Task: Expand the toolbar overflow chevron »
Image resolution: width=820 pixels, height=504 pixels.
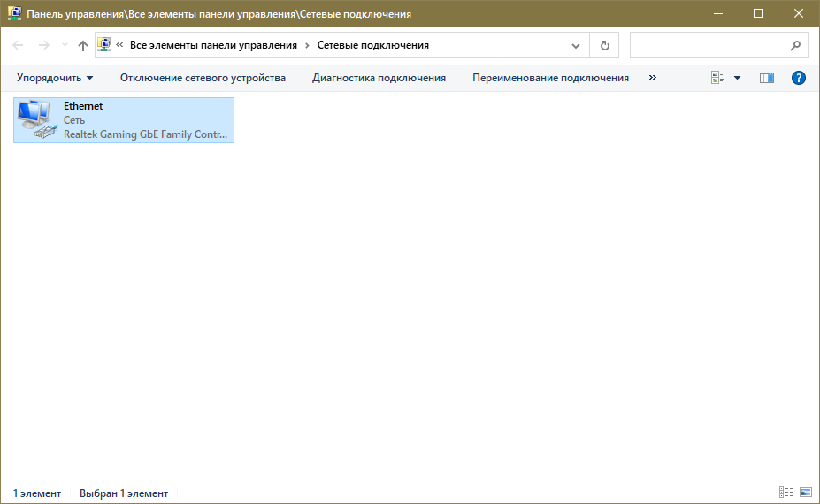Action: pyautogui.click(x=653, y=78)
